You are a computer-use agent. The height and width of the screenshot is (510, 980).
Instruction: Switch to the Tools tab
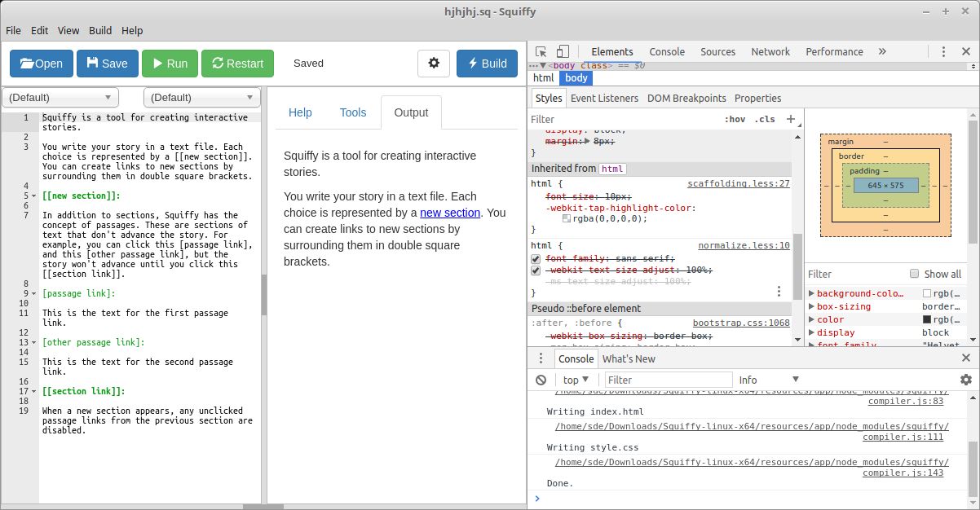(353, 112)
